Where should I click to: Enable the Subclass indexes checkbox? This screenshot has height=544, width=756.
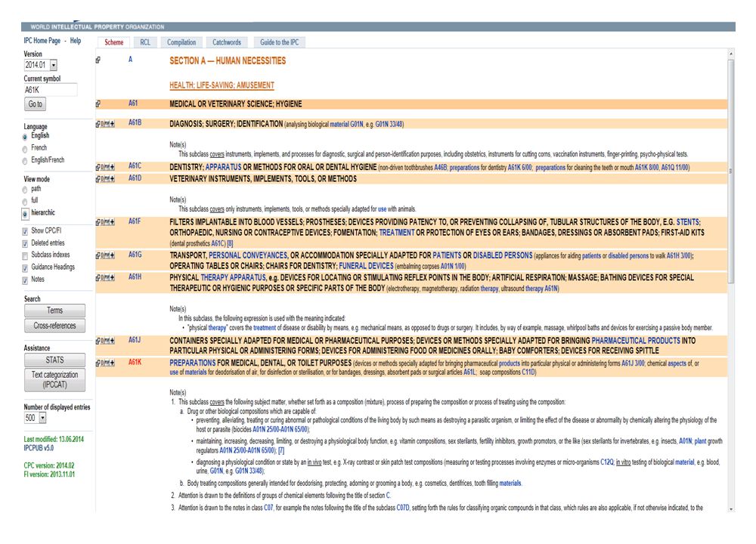point(25,256)
